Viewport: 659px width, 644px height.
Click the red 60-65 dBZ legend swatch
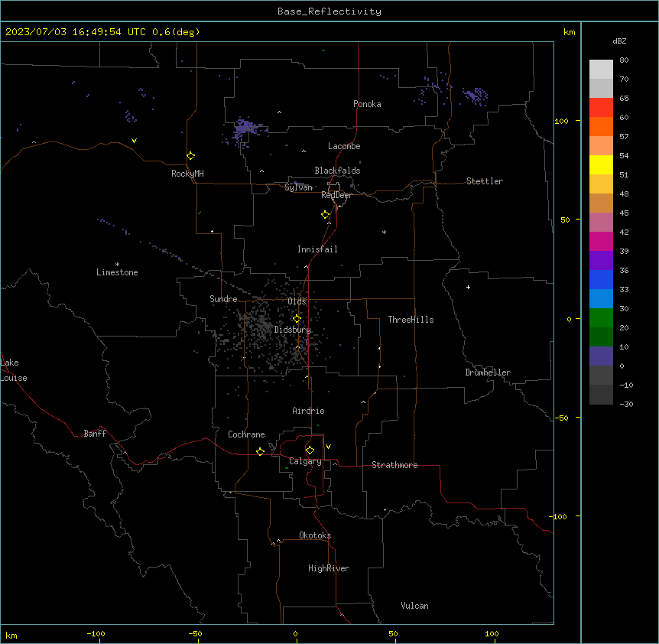(x=601, y=108)
